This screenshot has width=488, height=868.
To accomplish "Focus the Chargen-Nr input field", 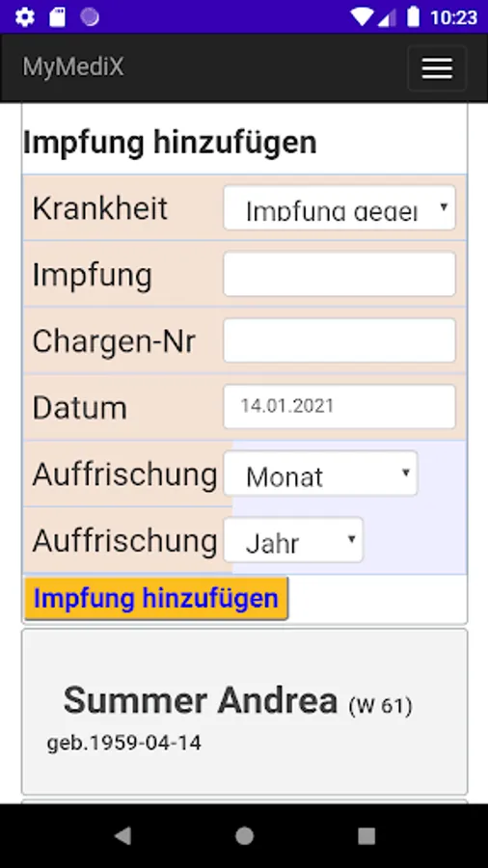I will (x=339, y=340).
